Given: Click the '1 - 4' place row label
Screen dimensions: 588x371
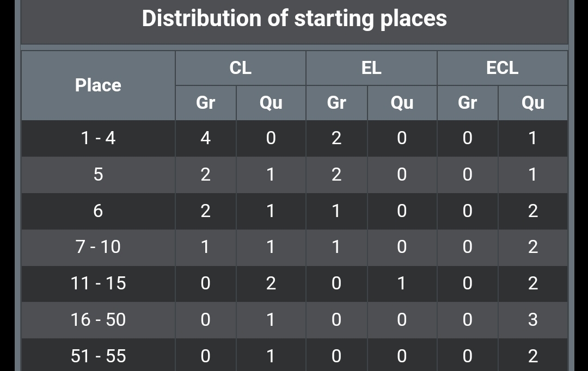Looking at the screenshot, I should (98, 138).
